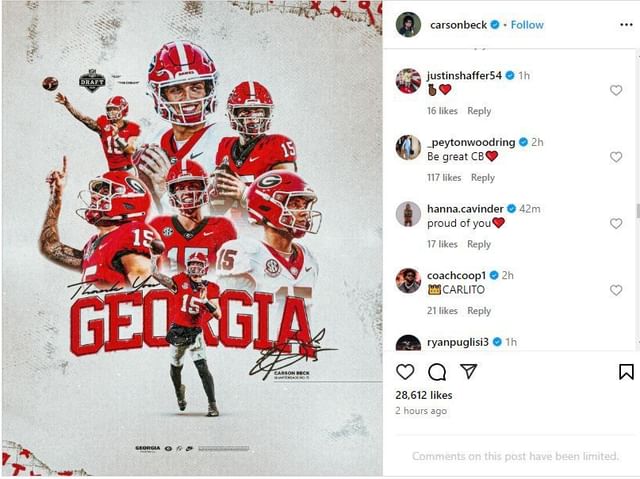The width and height of the screenshot is (640, 479).
Task: Visit the ryanpuglisi3 username link
Action: 458,342
